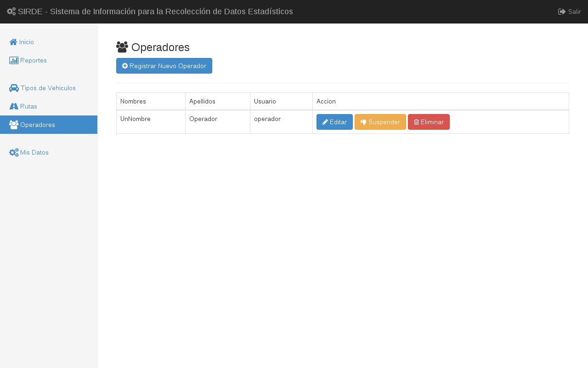Click the Salir sign-out icon

[x=562, y=11]
